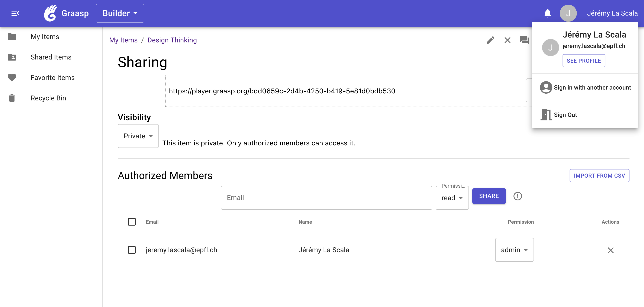Select the Favorite Items heart icon
Screen dimensions: 644x307
coord(12,78)
